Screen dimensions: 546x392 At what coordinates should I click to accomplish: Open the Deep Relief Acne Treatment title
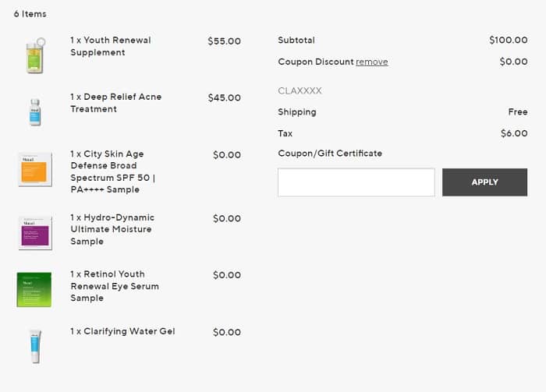(115, 103)
